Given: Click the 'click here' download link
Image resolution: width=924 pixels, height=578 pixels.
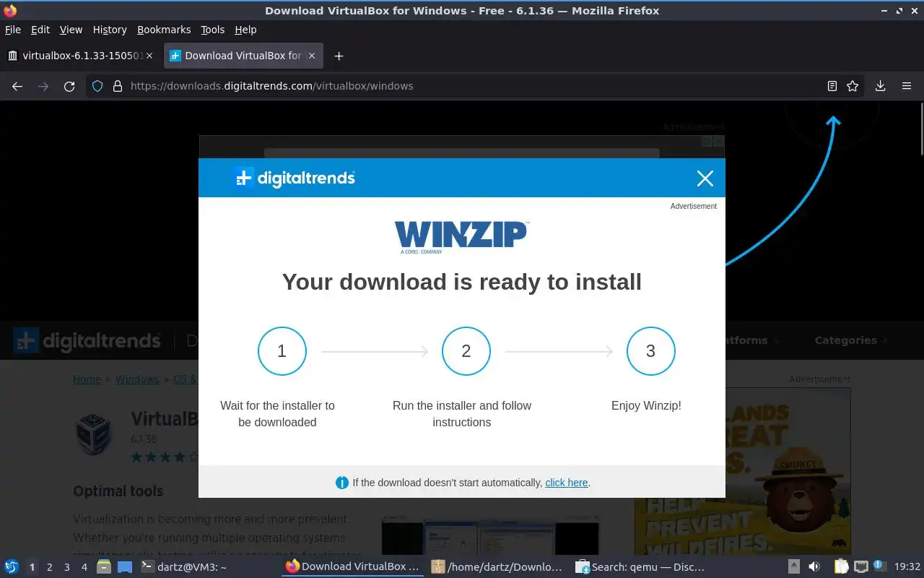Looking at the screenshot, I should [x=566, y=483].
